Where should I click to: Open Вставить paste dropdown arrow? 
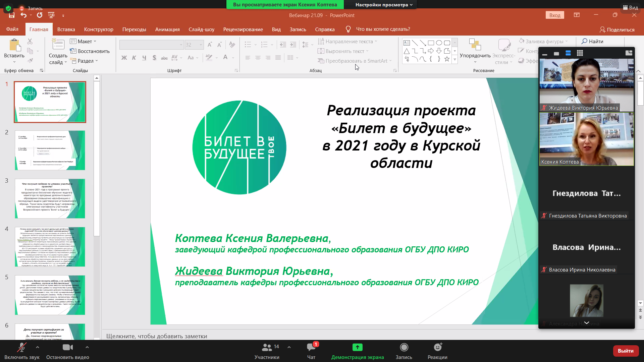click(14, 62)
